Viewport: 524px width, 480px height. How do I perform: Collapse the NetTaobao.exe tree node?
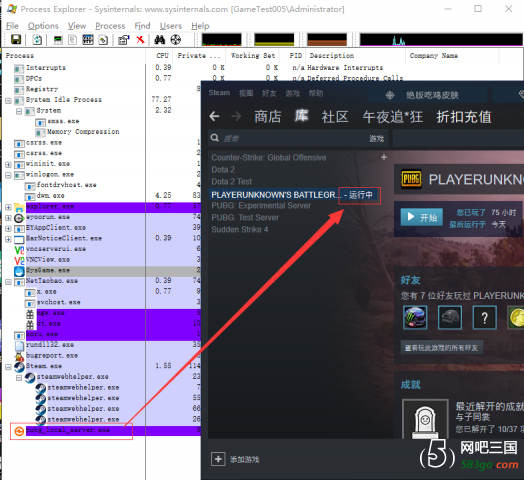coord(8,282)
